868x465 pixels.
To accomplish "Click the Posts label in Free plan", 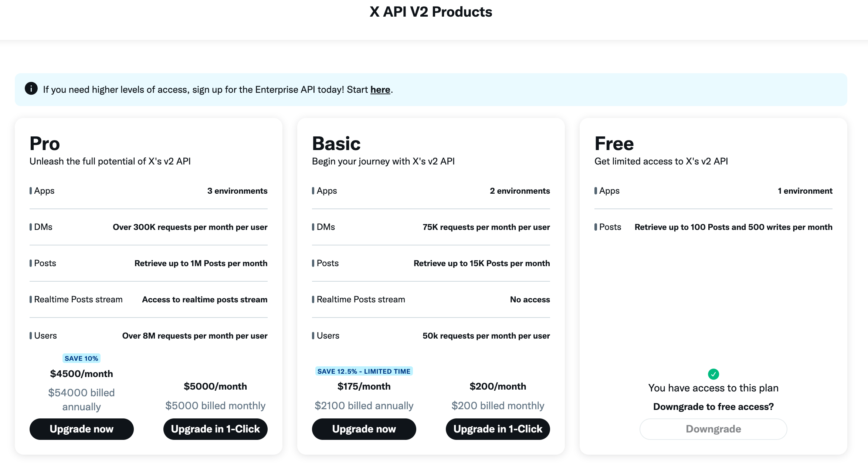I will pos(610,227).
